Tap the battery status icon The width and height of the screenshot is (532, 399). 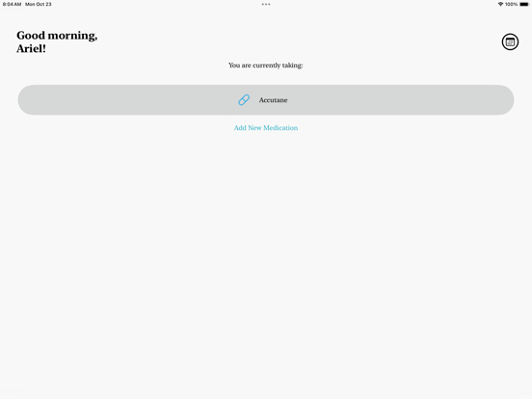[524, 4]
